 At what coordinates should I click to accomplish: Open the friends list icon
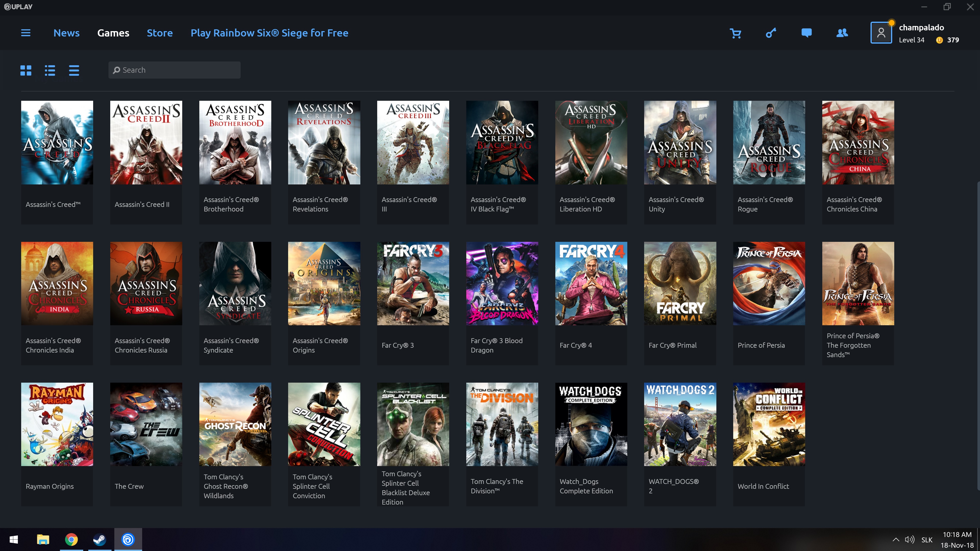click(x=842, y=33)
